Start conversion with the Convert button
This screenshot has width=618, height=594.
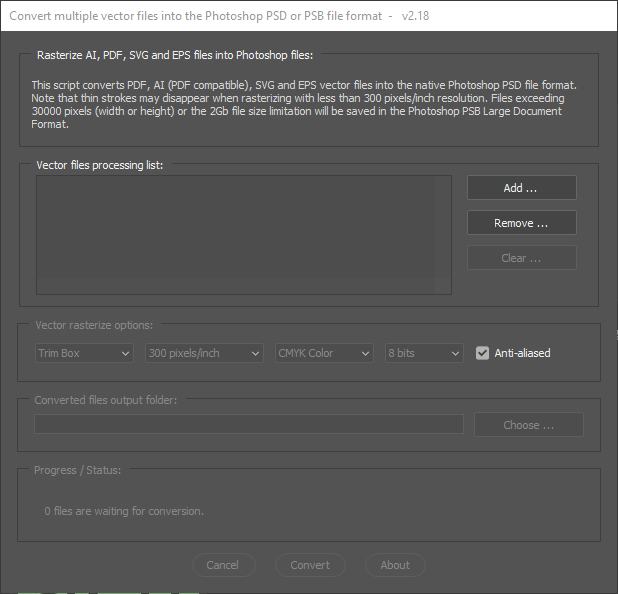point(310,565)
